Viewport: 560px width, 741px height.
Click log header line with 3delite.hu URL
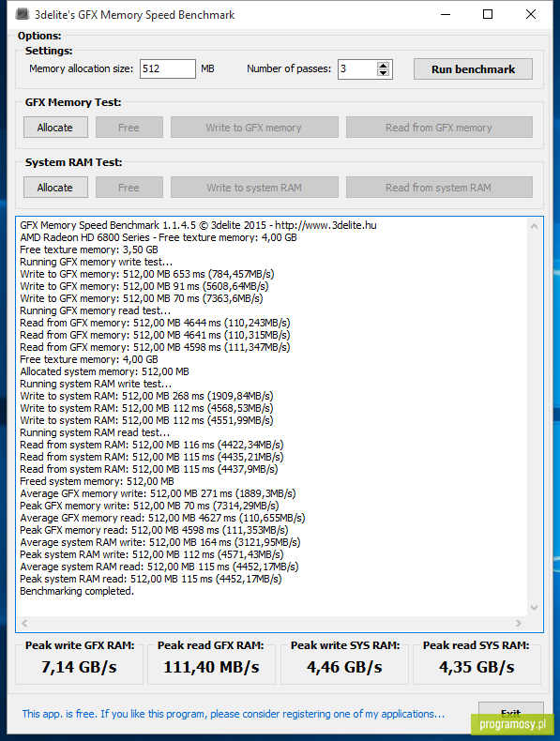click(x=199, y=225)
